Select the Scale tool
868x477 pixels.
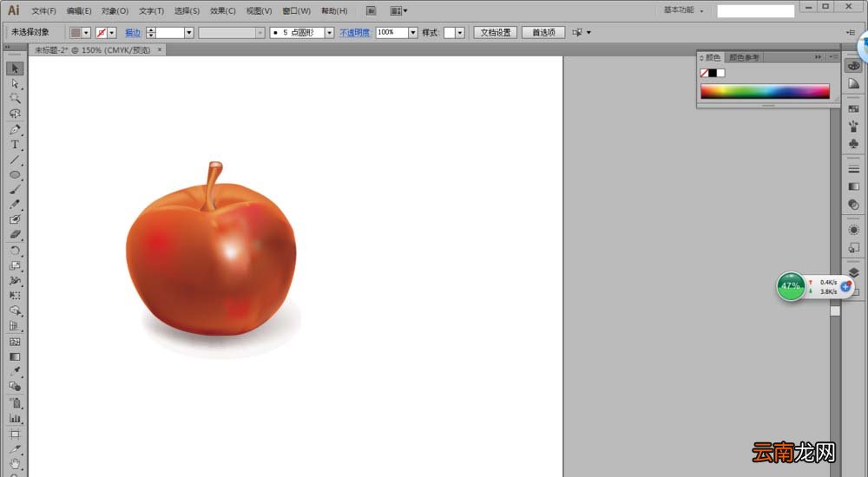tap(15, 265)
